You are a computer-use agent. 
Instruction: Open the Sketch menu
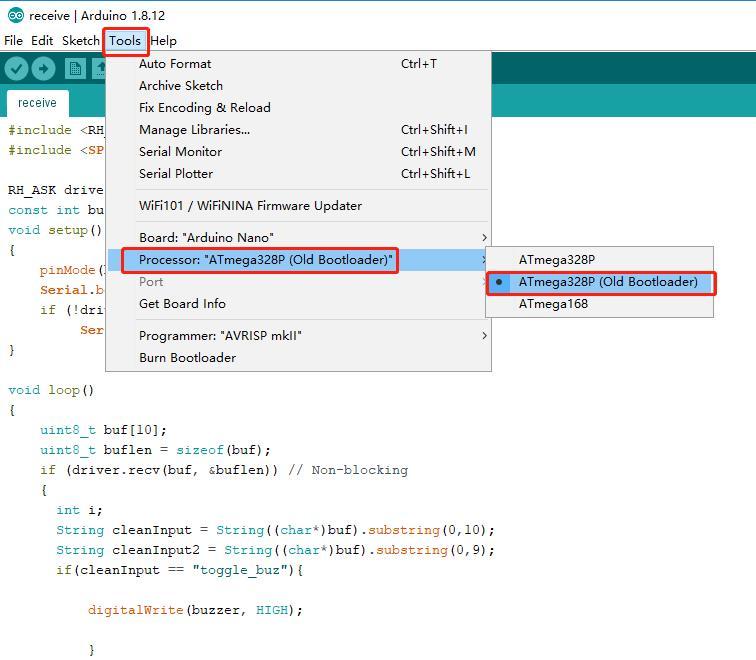coord(81,41)
